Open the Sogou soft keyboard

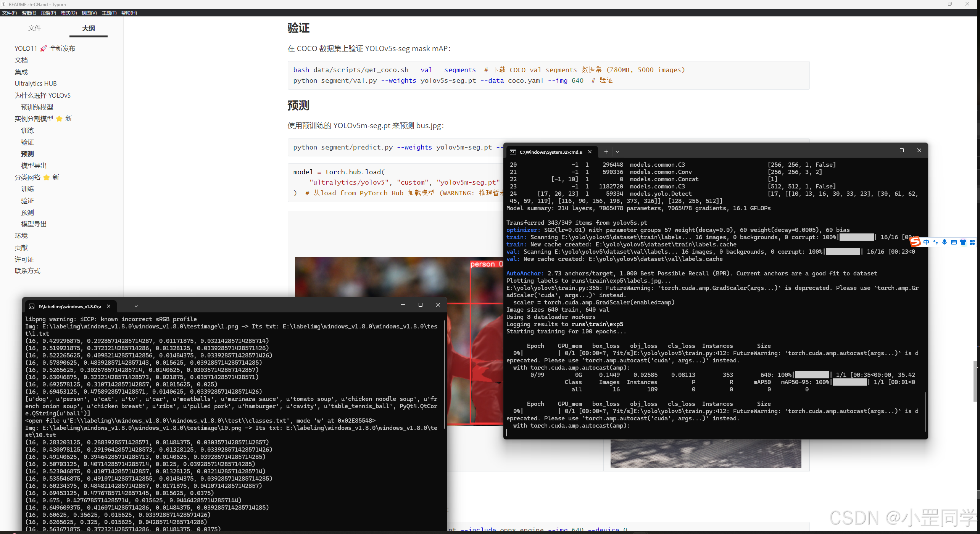click(x=954, y=242)
